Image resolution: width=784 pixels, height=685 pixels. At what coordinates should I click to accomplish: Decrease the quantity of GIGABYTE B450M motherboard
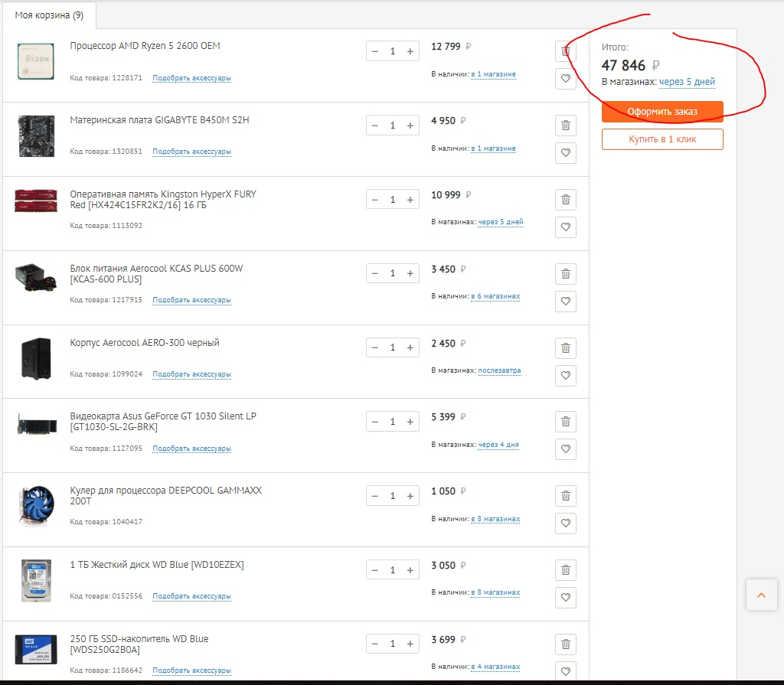click(x=375, y=126)
